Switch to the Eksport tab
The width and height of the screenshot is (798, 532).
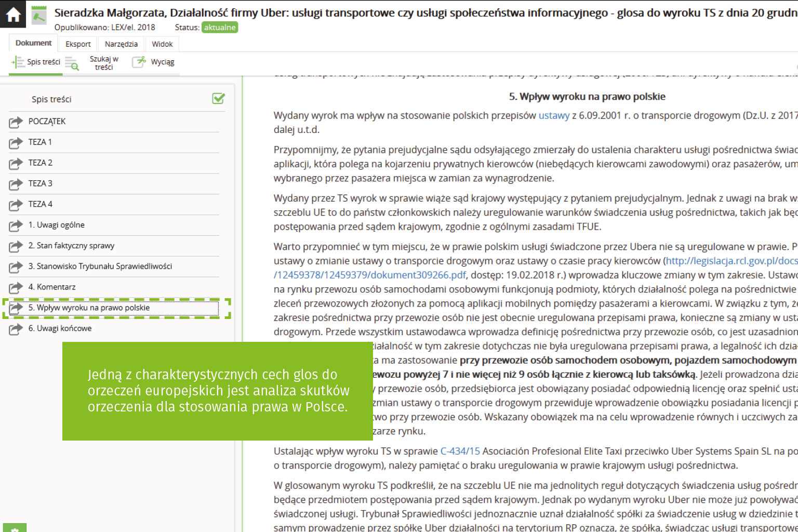tap(78, 44)
